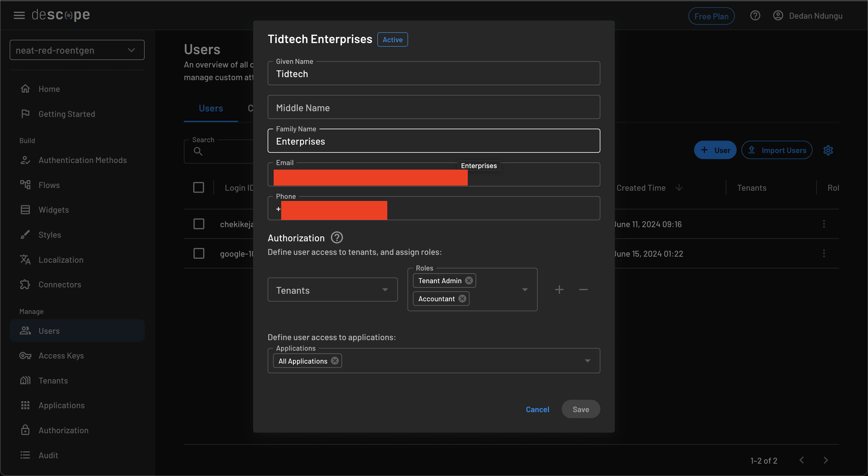The image size is (868, 476).
Task: Open the Applications dropdown arrow
Action: (587, 361)
